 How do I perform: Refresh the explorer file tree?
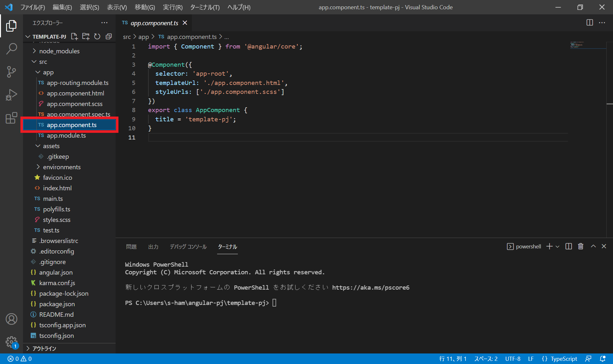tap(97, 36)
